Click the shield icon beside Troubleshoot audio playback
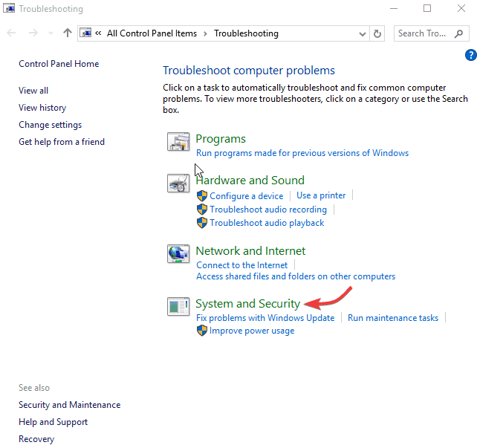 pos(202,223)
